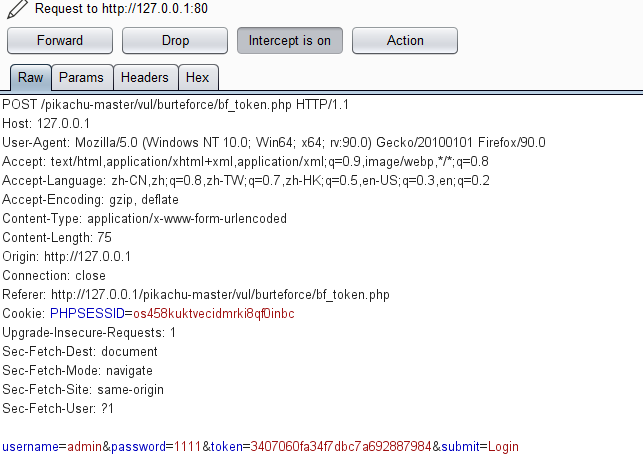
Task: Switch to the Params tab
Action: (x=82, y=77)
